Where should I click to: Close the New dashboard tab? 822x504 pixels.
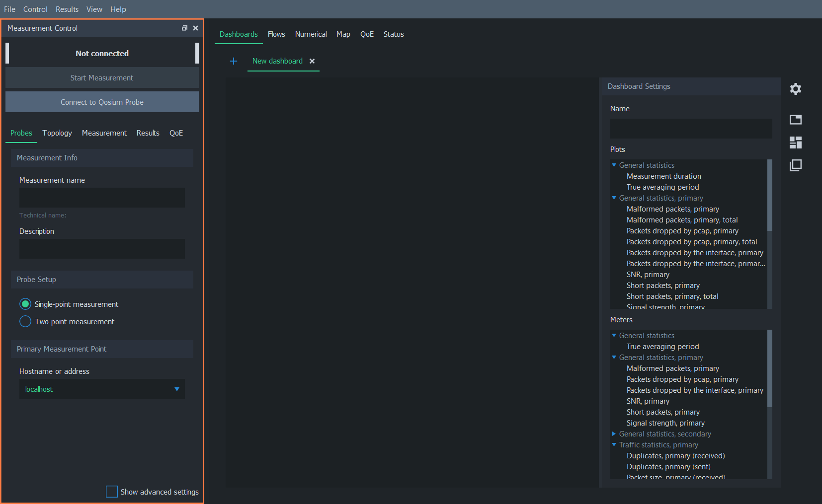pos(312,61)
